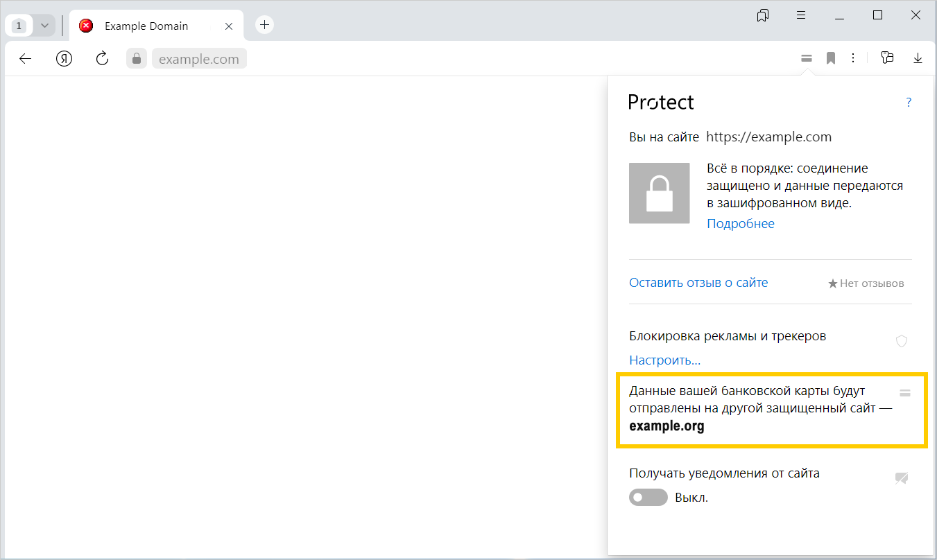Image resolution: width=937 pixels, height=560 pixels.
Task: Click the example.com address field
Action: pyautogui.click(x=199, y=60)
